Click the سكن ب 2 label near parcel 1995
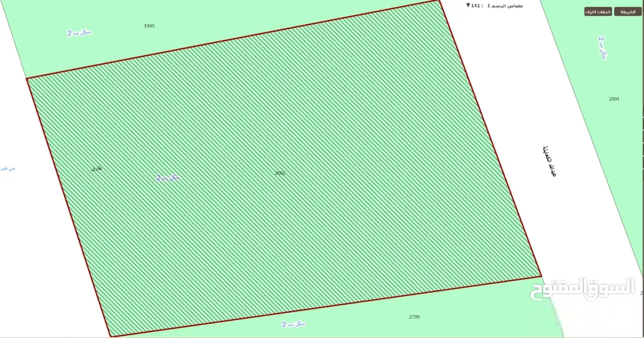The height and width of the screenshot is (338, 644). pyautogui.click(x=79, y=33)
